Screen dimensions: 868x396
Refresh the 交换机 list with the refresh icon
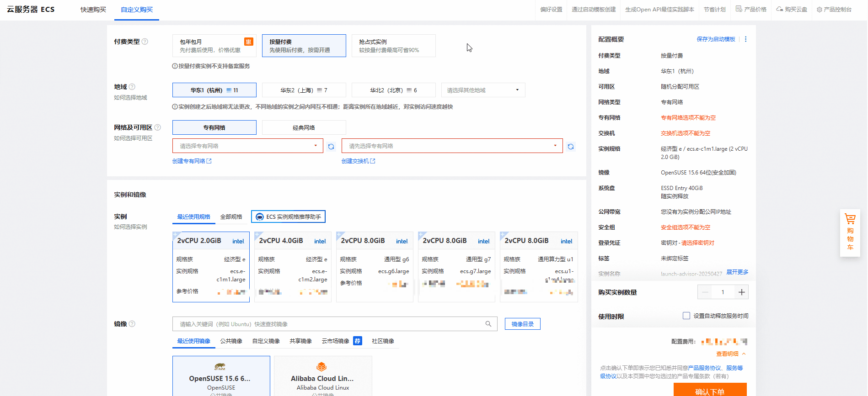tap(571, 147)
